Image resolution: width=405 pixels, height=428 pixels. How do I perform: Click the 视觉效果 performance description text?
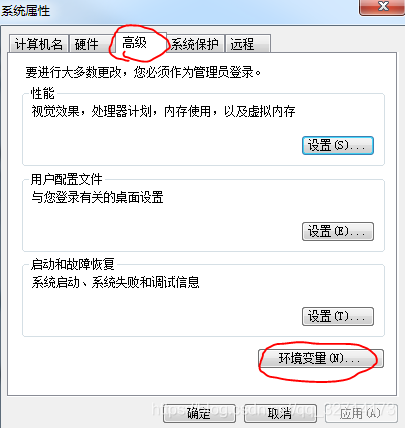pos(163,111)
